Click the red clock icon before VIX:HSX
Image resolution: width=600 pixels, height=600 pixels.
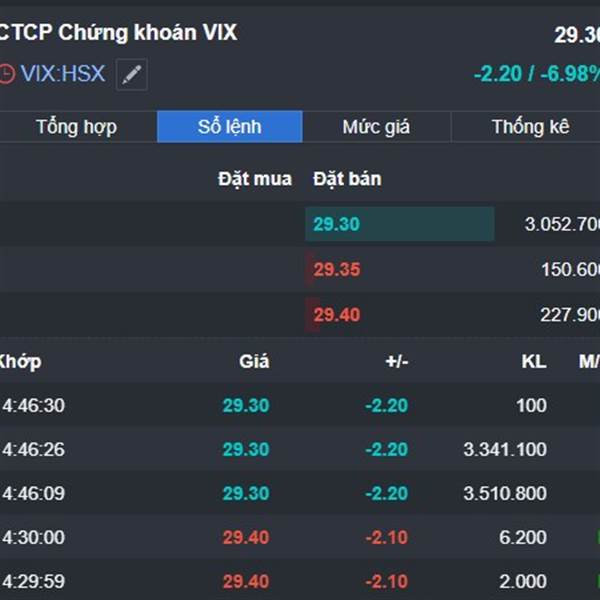(x=6, y=74)
